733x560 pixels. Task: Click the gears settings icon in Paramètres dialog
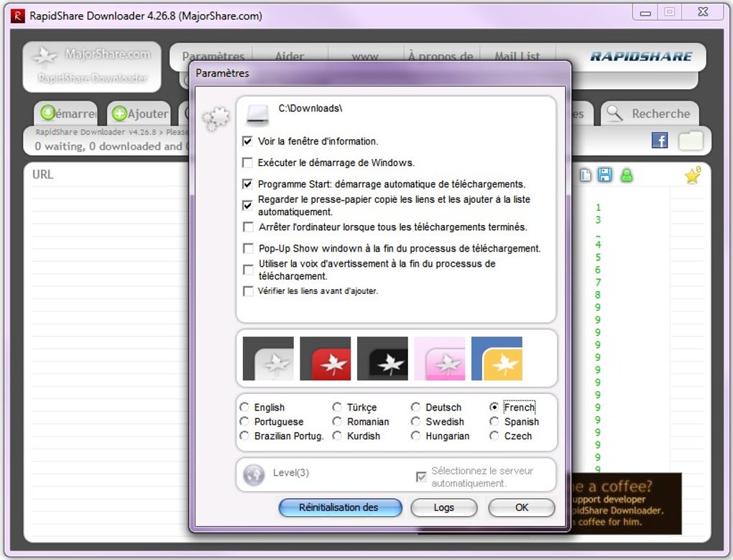(216, 119)
